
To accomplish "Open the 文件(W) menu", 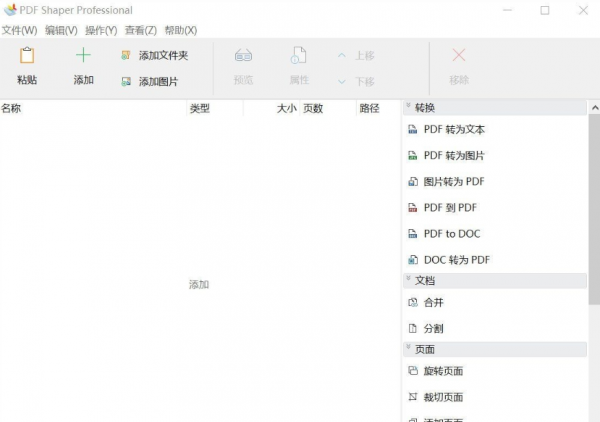I will tap(20, 30).
